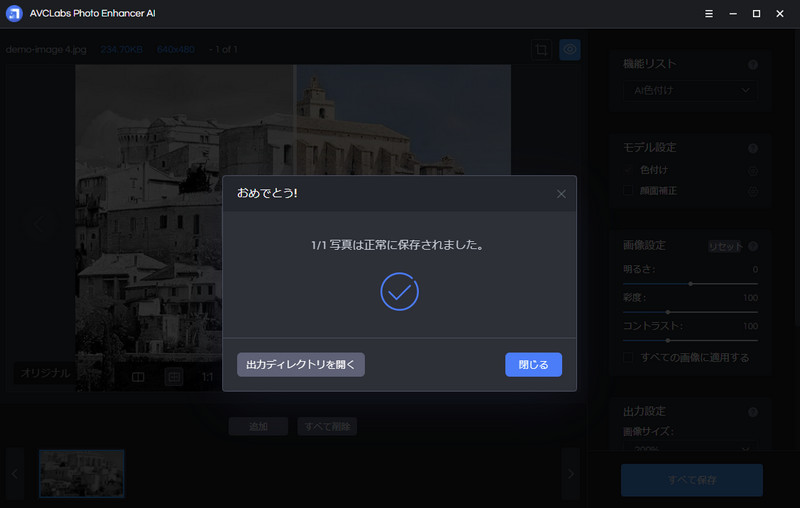
Task: Click the 640x480 resolution text
Action: tap(176, 49)
